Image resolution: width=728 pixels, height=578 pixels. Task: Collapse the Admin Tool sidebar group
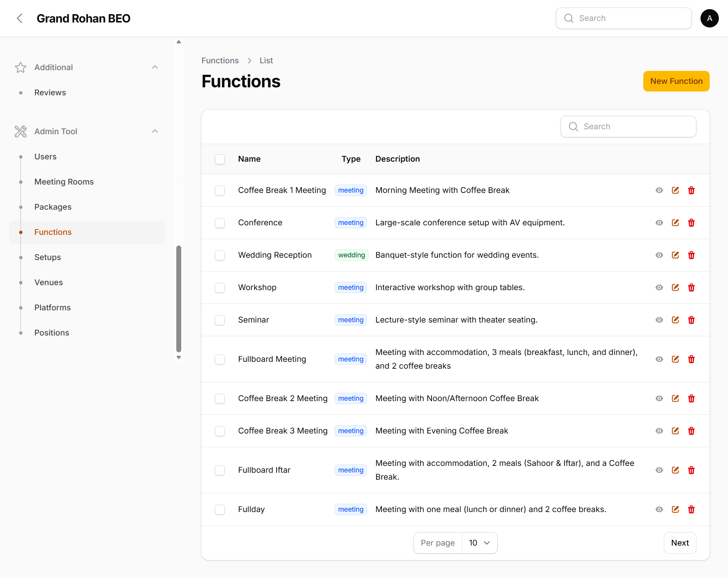tap(155, 132)
